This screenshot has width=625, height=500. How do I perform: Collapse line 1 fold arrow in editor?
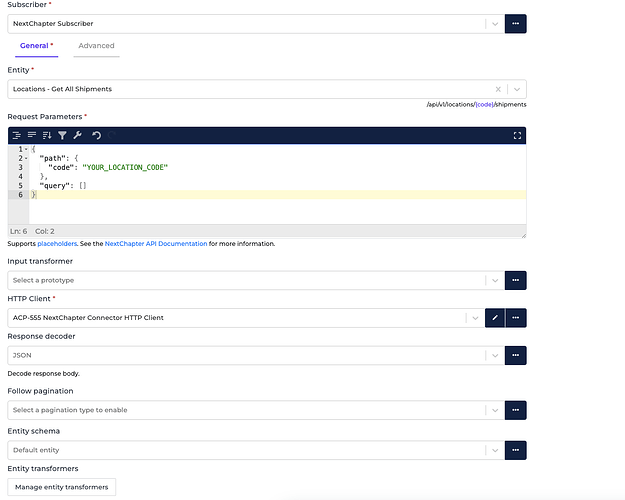(x=26, y=149)
